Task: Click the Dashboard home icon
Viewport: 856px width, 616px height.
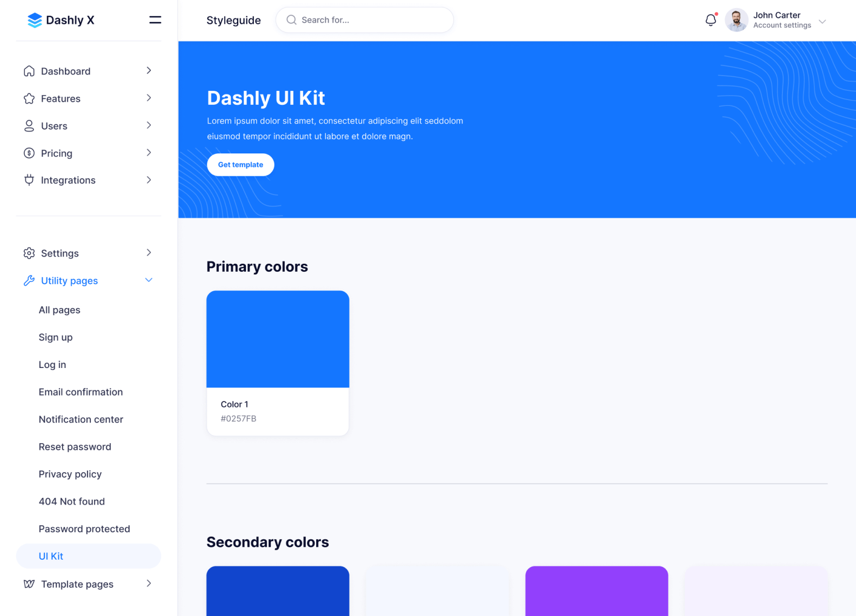Action: pos(29,71)
